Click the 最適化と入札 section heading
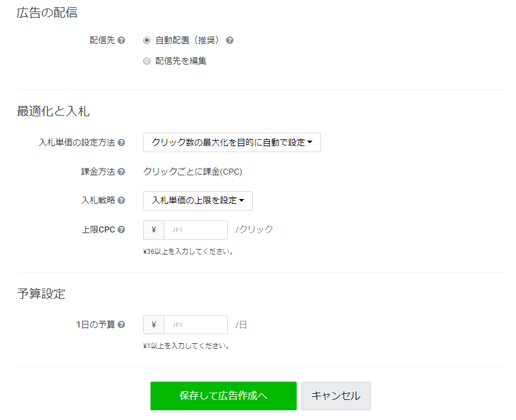Image resolution: width=516 pixels, height=420 pixels. (54, 111)
